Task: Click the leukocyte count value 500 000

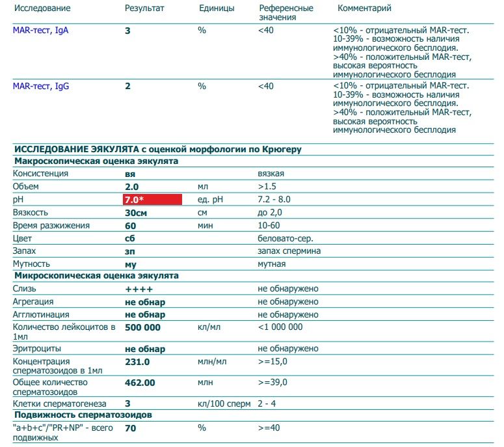Action: pyautogui.click(x=142, y=327)
